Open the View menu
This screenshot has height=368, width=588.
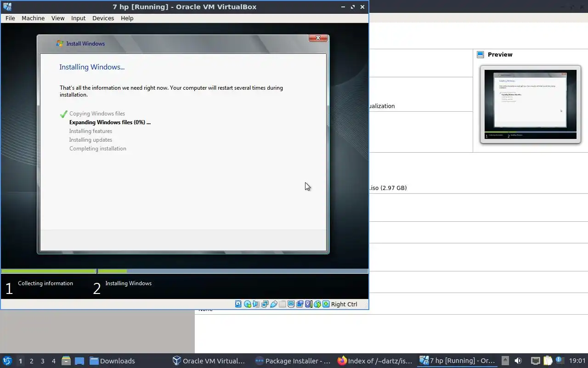[x=58, y=18]
